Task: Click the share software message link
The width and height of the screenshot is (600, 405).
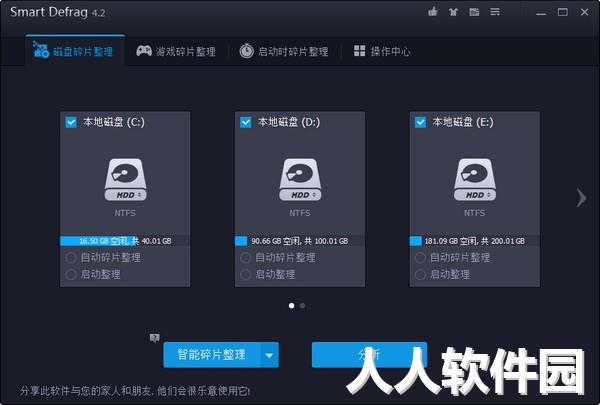Action: [x=135, y=391]
